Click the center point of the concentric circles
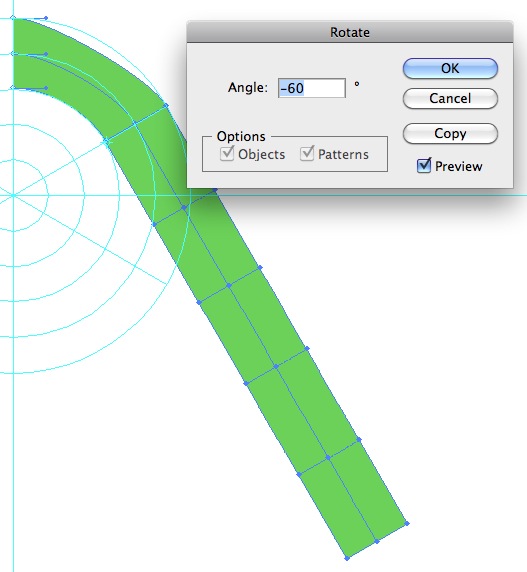 click(13, 196)
